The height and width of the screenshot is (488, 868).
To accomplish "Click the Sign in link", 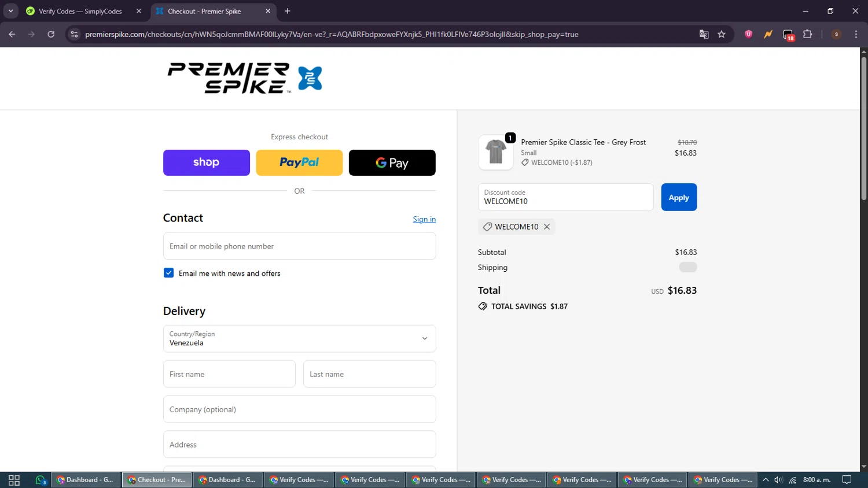I will [424, 219].
